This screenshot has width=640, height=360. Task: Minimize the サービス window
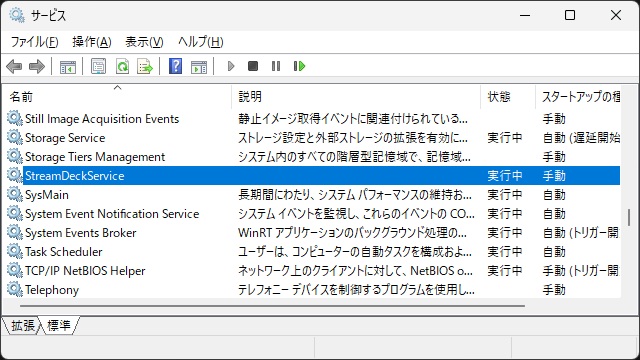[x=525, y=16]
